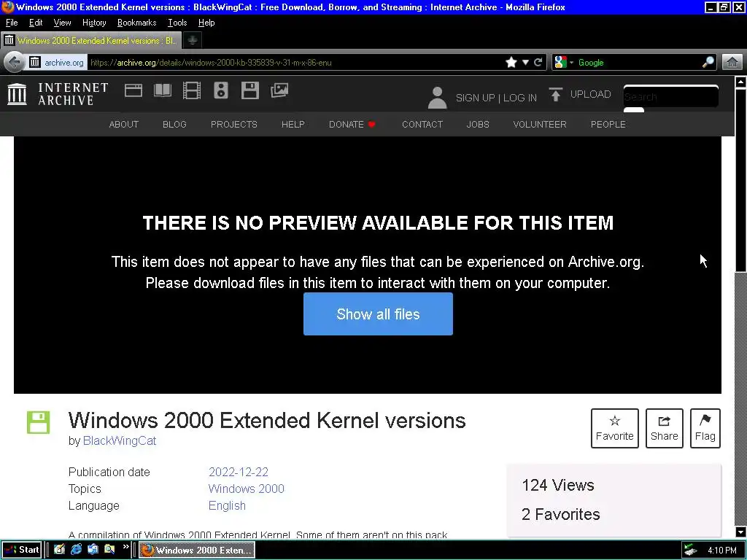Image resolution: width=747 pixels, height=560 pixels.
Task: Click the Firefox back arrow button
Action: [x=15, y=63]
